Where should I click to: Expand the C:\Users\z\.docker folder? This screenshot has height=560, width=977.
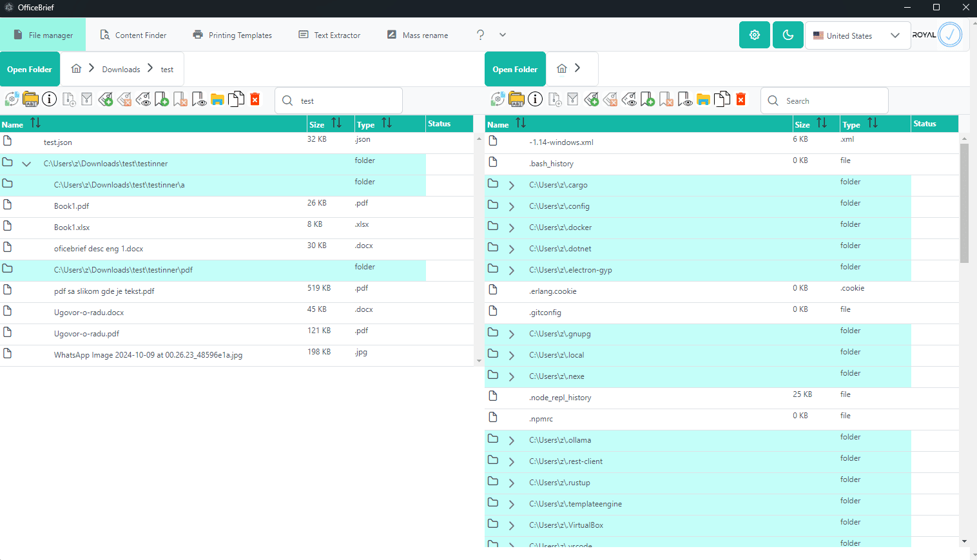pos(512,227)
